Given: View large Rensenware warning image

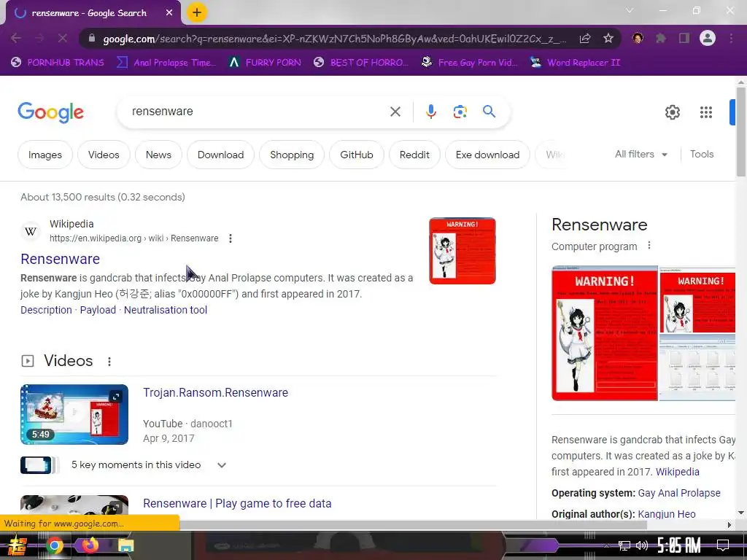Looking at the screenshot, I should (604, 333).
